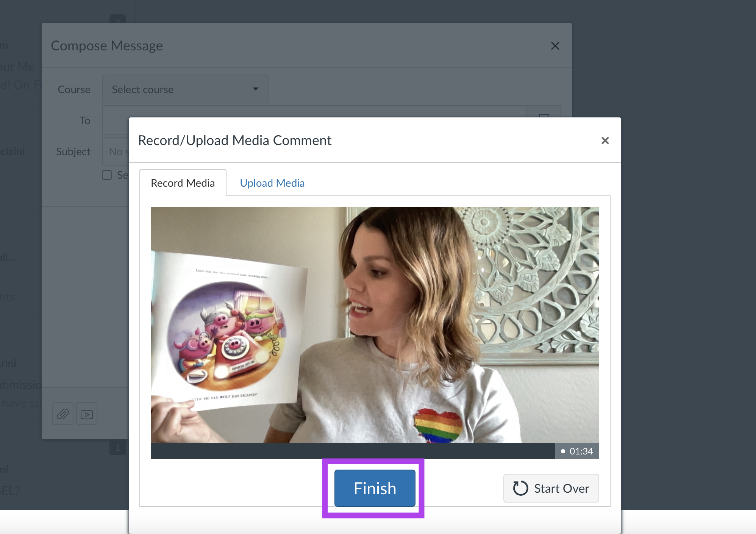This screenshot has height=534, width=756.
Task: Click the recorded video preview thumbnail
Action: 375,333
